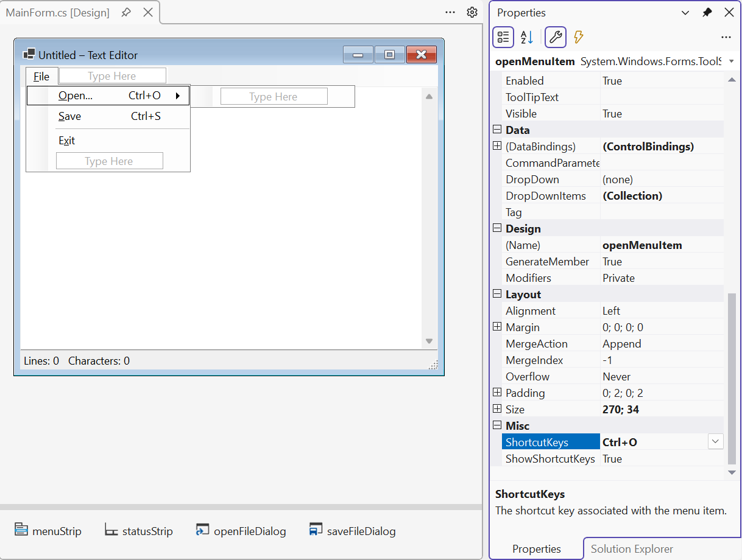Click Type Here box below Exit
Viewport: 742px width, 560px height.
(x=109, y=161)
